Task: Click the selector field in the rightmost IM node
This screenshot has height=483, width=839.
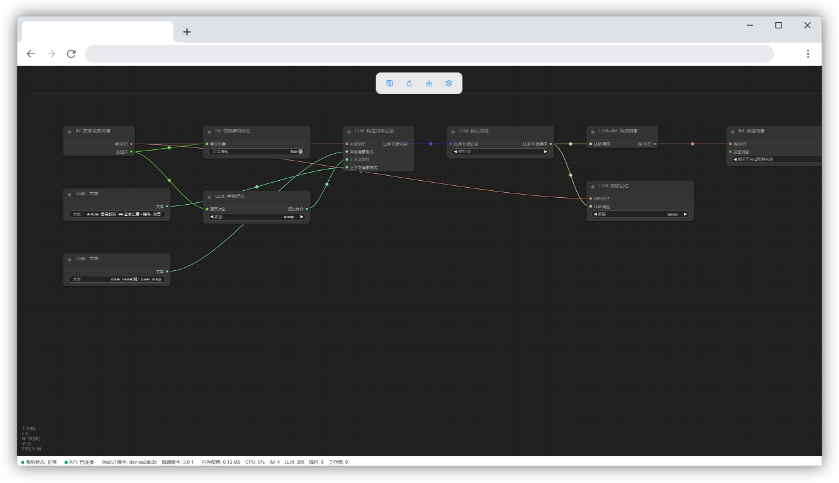Action: coord(776,159)
